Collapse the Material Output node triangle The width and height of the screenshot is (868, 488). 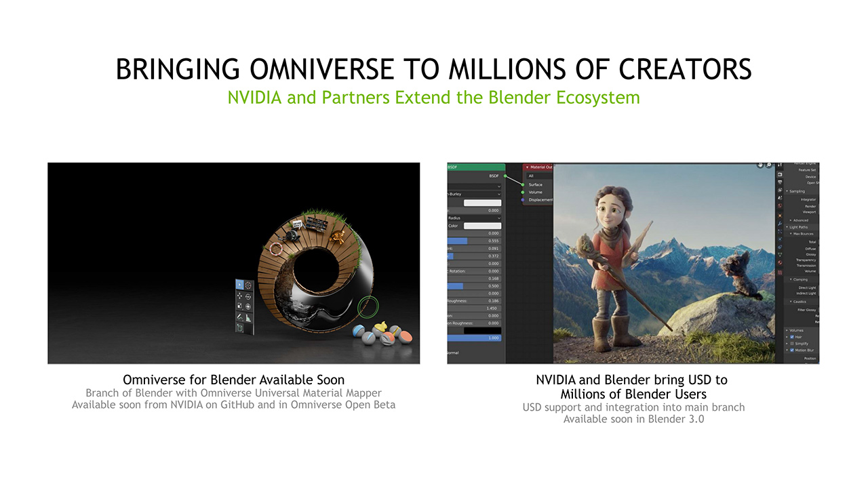pos(527,167)
